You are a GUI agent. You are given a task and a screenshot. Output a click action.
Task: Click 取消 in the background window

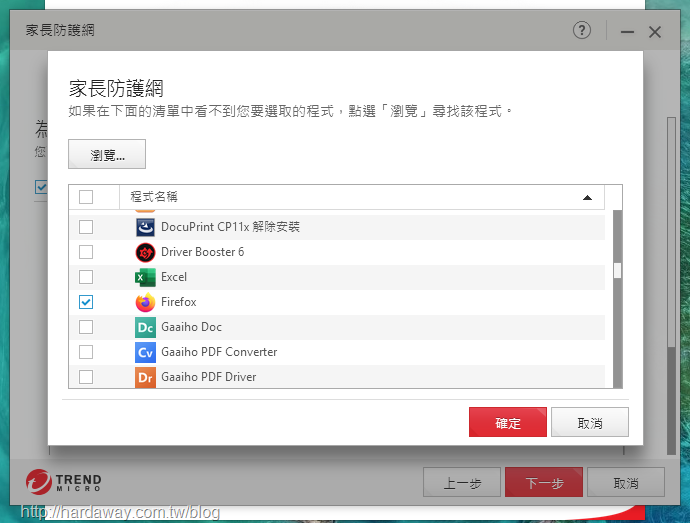tap(626, 482)
